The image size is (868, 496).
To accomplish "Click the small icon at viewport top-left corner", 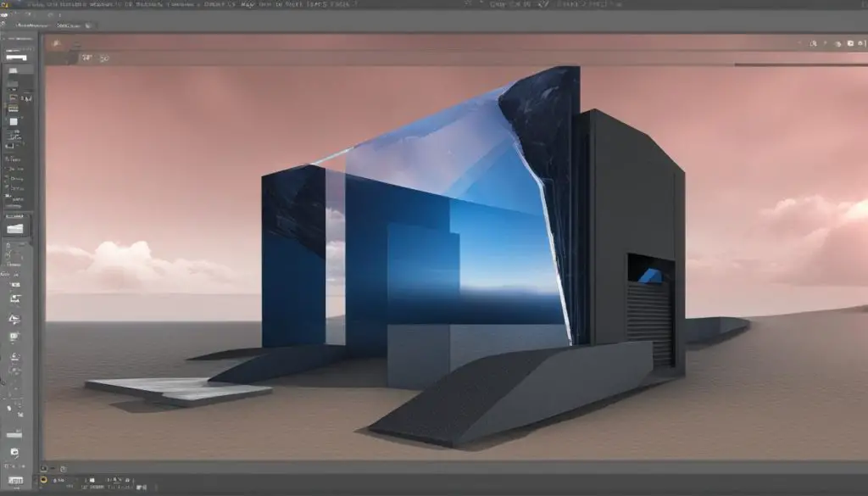I will pyautogui.click(x=55, y=43).
